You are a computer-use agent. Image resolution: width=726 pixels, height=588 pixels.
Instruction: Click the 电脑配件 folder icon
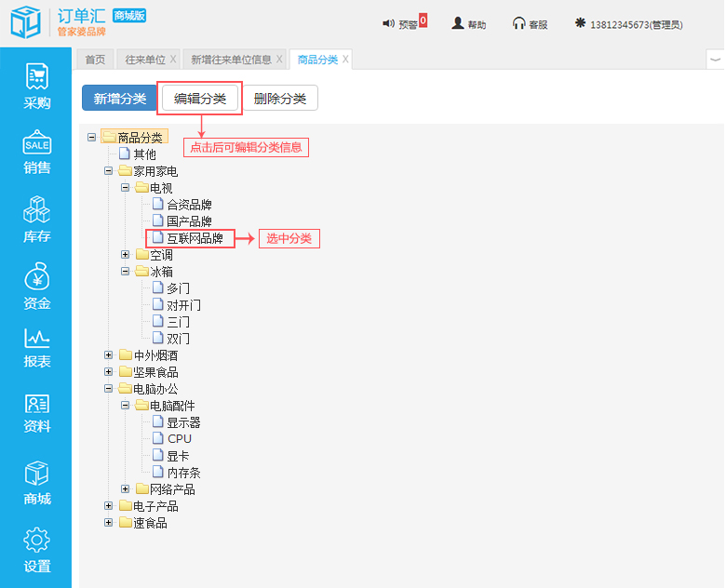(142, 405)
